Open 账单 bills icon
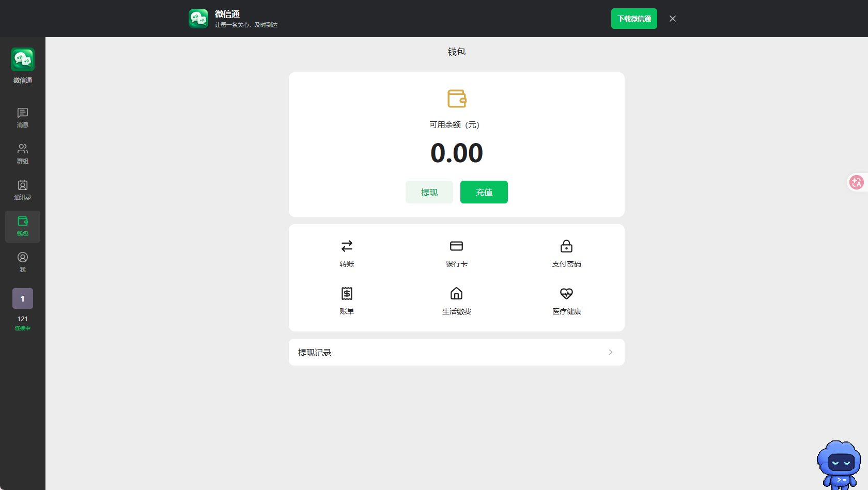Image resolution: width=868 pixels, height=490 pixels. [347, 293]
